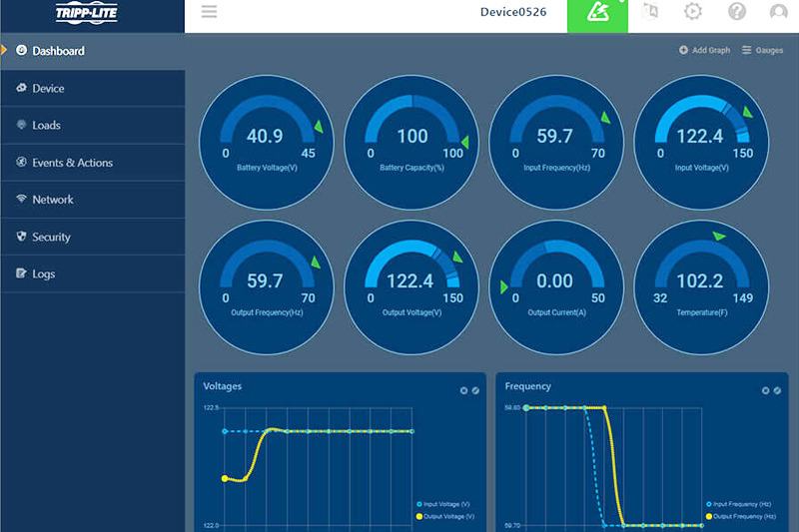Toggle the Output Voltage (V) legend series

coord(444,516)
